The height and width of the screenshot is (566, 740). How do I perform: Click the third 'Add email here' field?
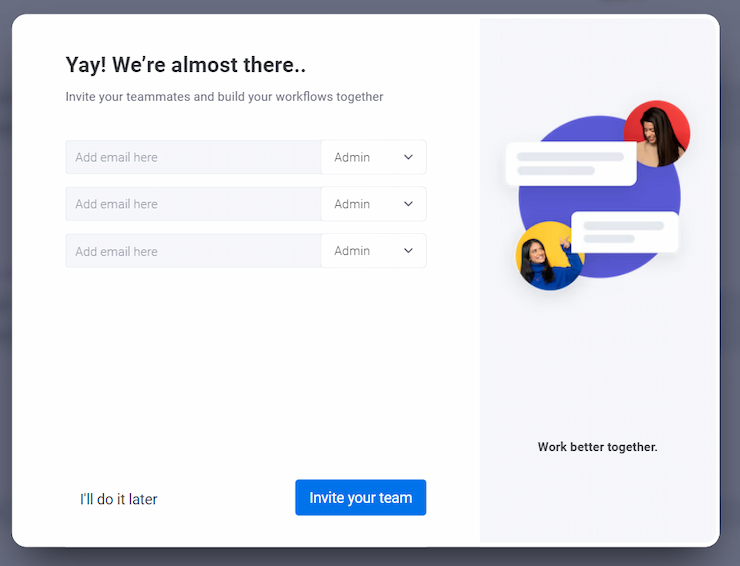193,251
